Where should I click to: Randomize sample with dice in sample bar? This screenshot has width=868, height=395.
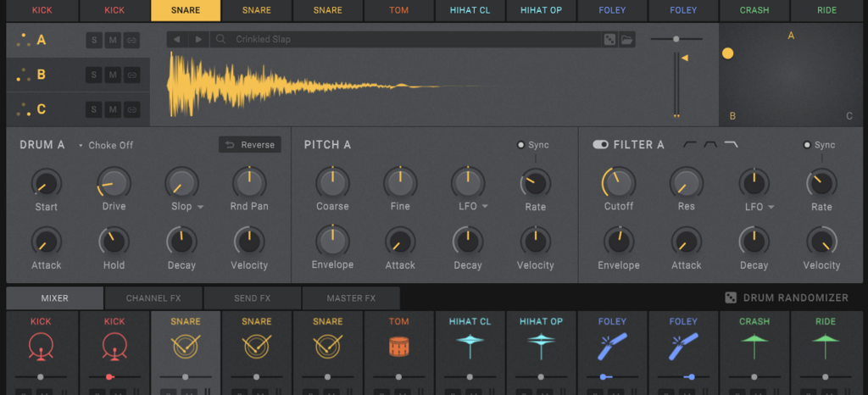coord(609,39)
